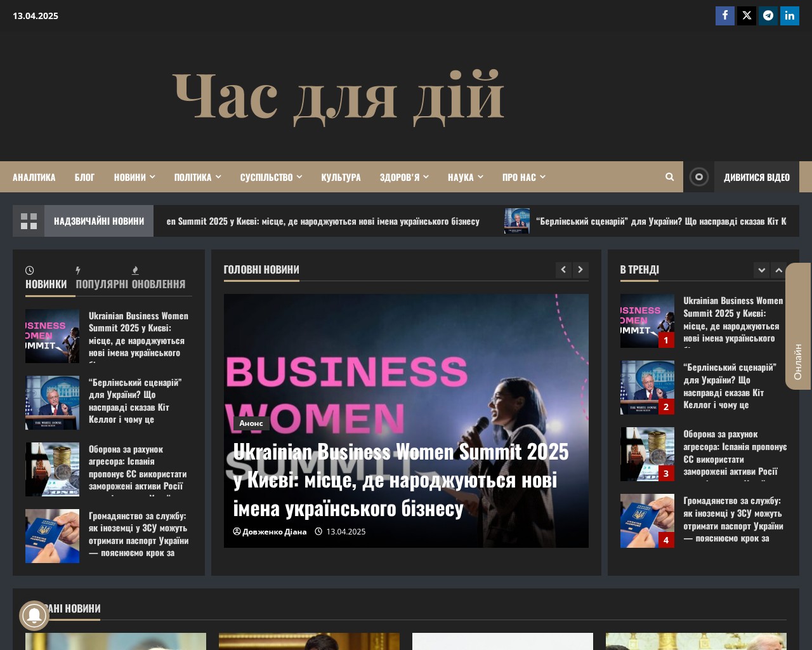Click the Надзвичайні новини label

[x=99, y=221]
